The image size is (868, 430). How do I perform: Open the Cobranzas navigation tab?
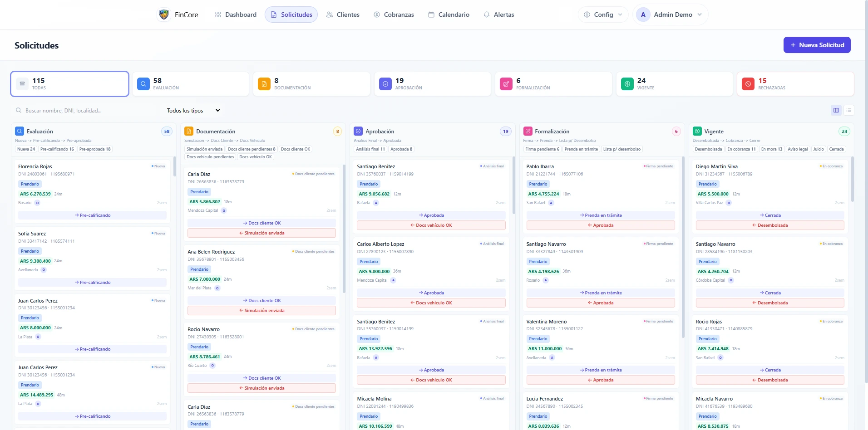click(394, 15)
